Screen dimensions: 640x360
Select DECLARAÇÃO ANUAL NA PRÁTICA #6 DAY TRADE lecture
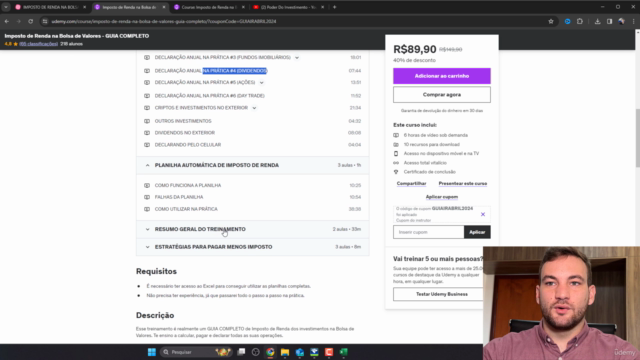point(209,96)
